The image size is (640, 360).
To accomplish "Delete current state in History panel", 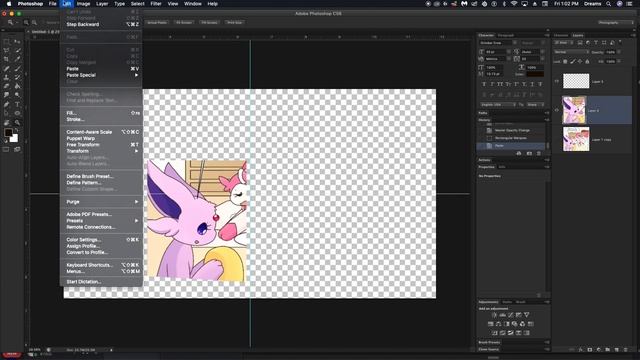I will pyautogui.click(x=539, y=153).
